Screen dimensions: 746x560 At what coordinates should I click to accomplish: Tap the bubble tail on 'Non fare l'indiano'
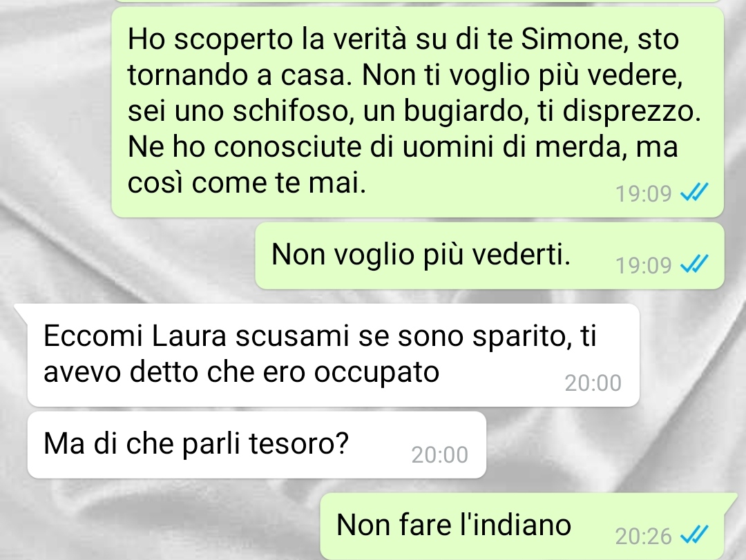tap(731, 501)
